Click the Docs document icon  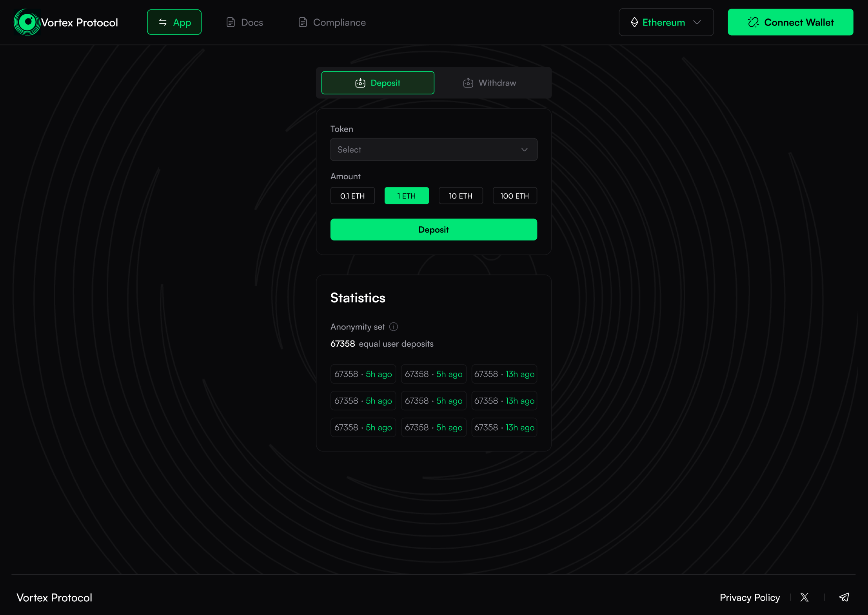(x=231, y=22)
